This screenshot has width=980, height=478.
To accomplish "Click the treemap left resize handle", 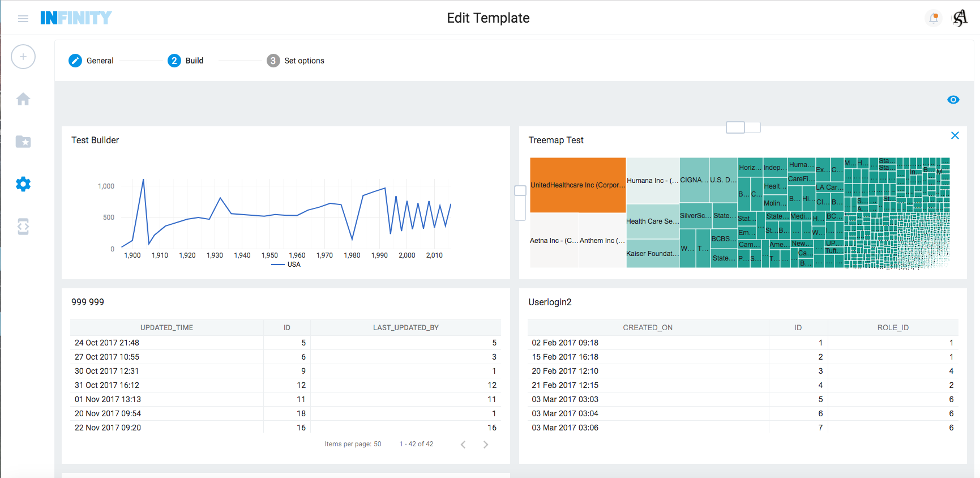I will [x=520, y=203].
